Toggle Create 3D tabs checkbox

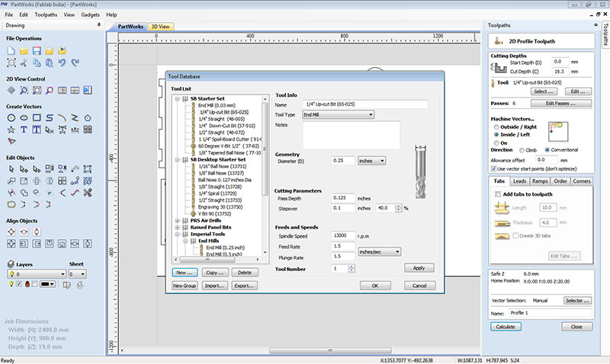point(515,235)
